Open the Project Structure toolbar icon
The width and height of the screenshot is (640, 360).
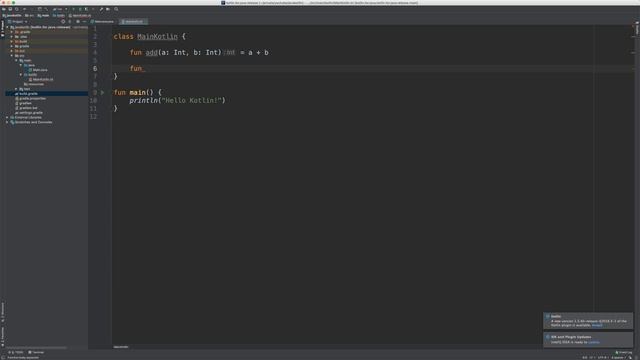[108, 9]
